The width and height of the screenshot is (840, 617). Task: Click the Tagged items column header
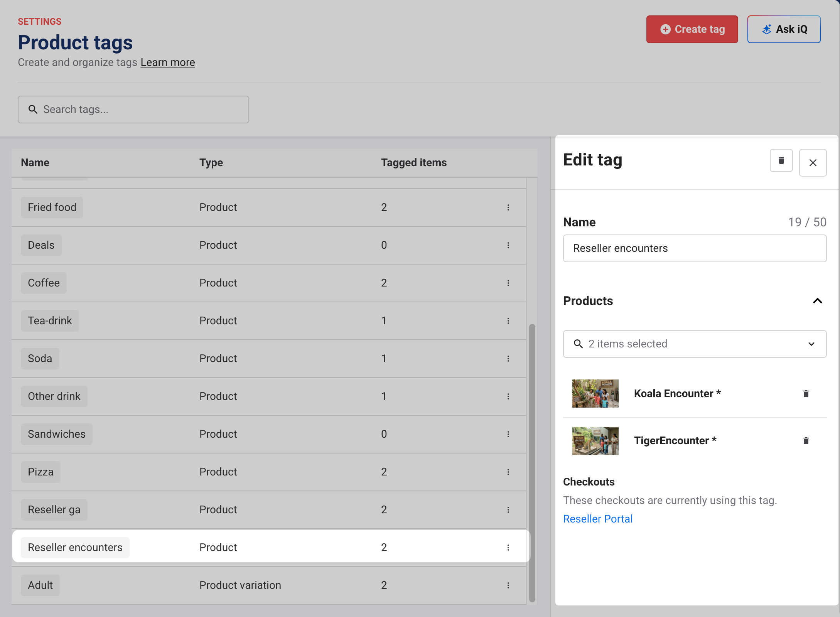point(414,163)
